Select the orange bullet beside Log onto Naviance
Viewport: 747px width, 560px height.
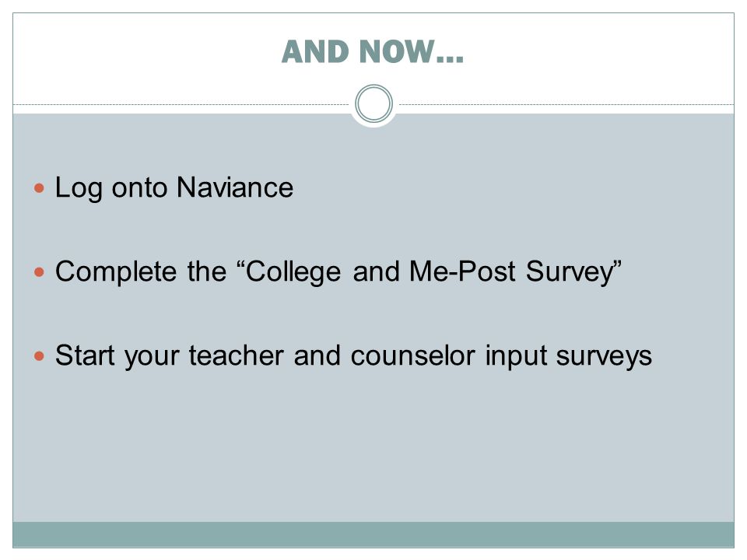39,188
